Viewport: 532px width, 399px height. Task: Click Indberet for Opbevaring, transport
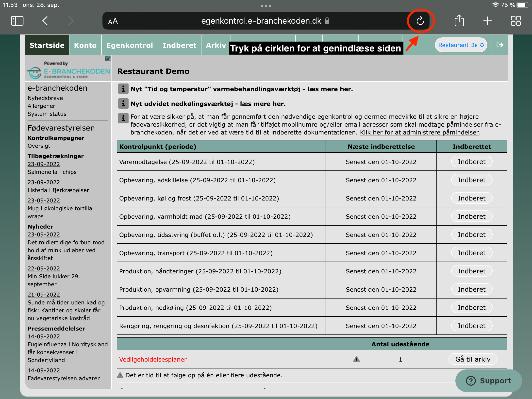(x=472, y=253)
